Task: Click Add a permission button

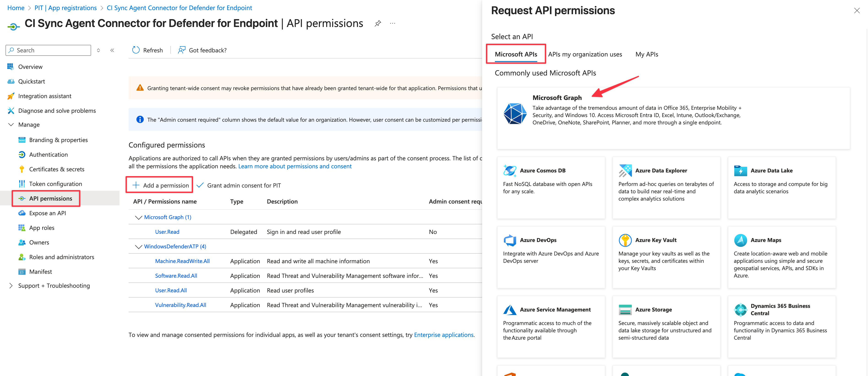Action: [x=160, y=185]
